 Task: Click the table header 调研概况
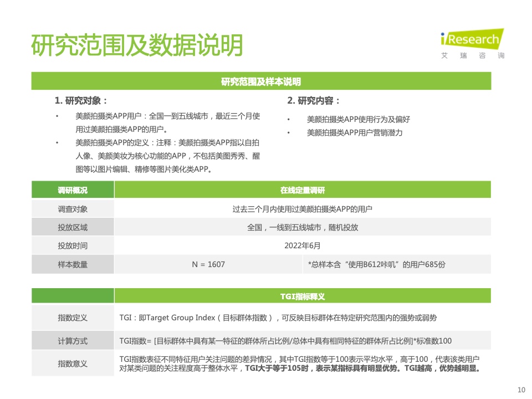click(x=73, y=190)
